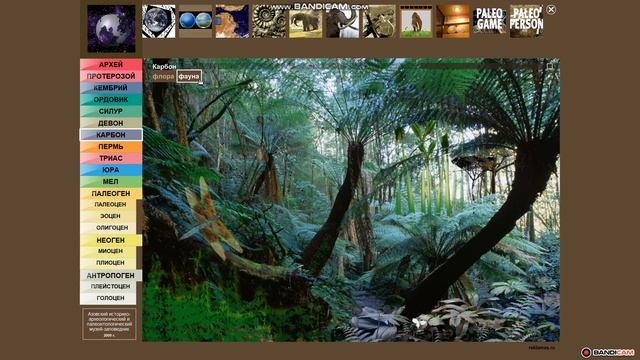Viewport: 640px width, 360px height.
Task: Select the Палеоген period heading
Action: [x=111, y=193]
